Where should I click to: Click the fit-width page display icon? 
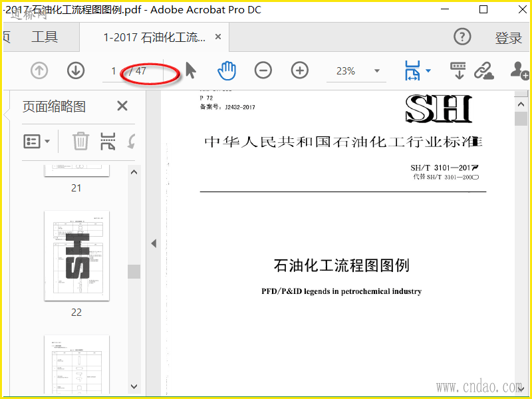tap(412, 70)
